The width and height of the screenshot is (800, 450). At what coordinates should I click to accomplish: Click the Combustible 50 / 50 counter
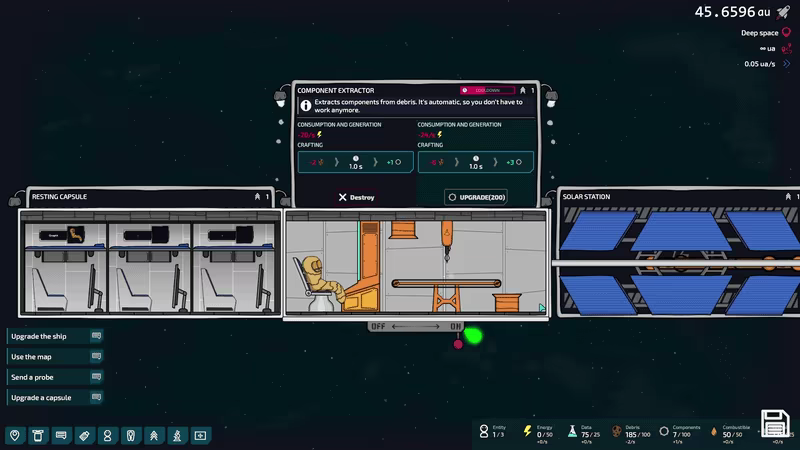point(732,435)
